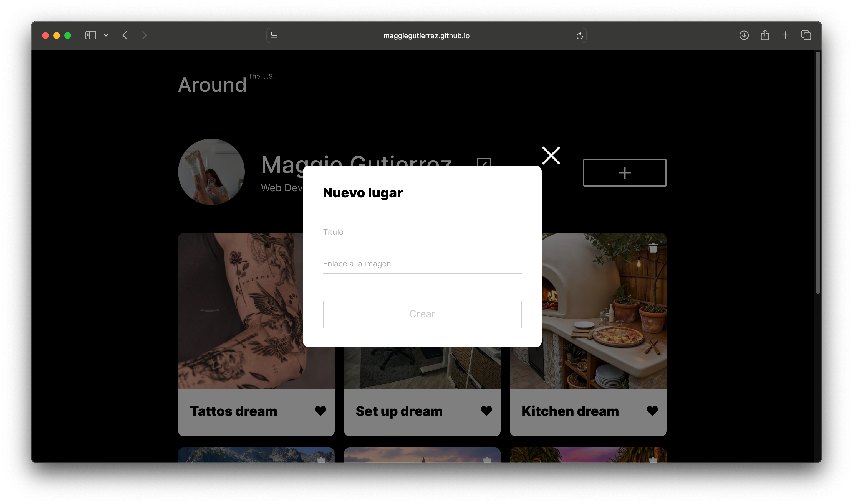853x504 pixels.
Task: Expand the sidebar options chevron dropdown
Action: point(106,35)
